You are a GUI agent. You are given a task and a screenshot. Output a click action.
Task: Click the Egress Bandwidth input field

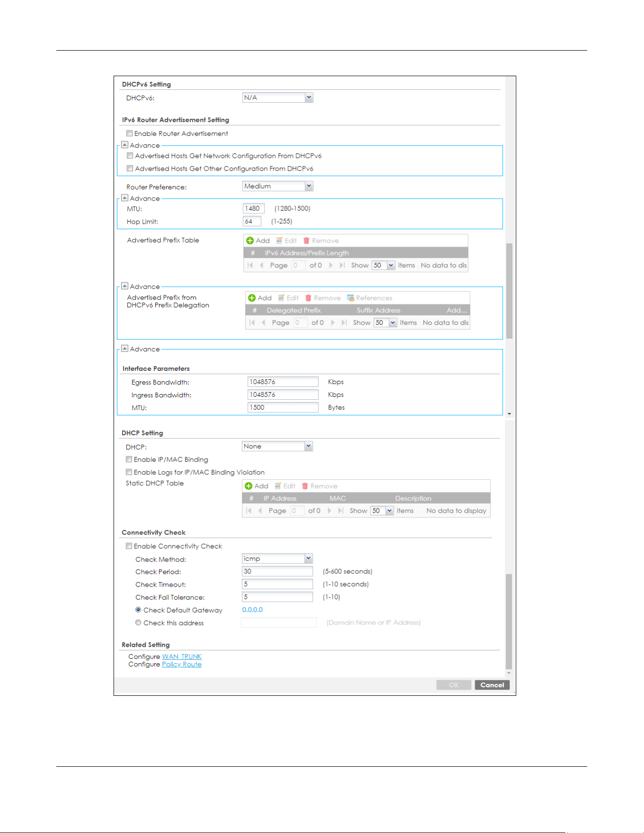[283, 382]
